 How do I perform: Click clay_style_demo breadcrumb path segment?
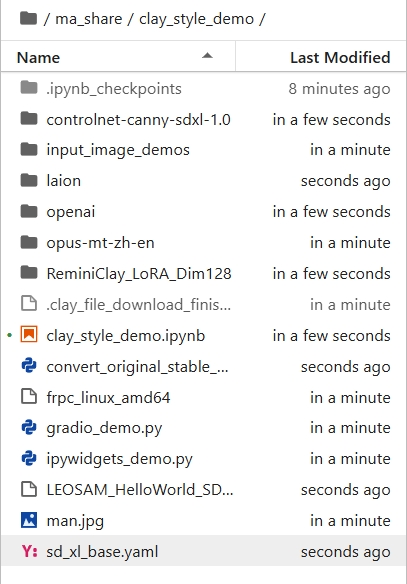196,19
